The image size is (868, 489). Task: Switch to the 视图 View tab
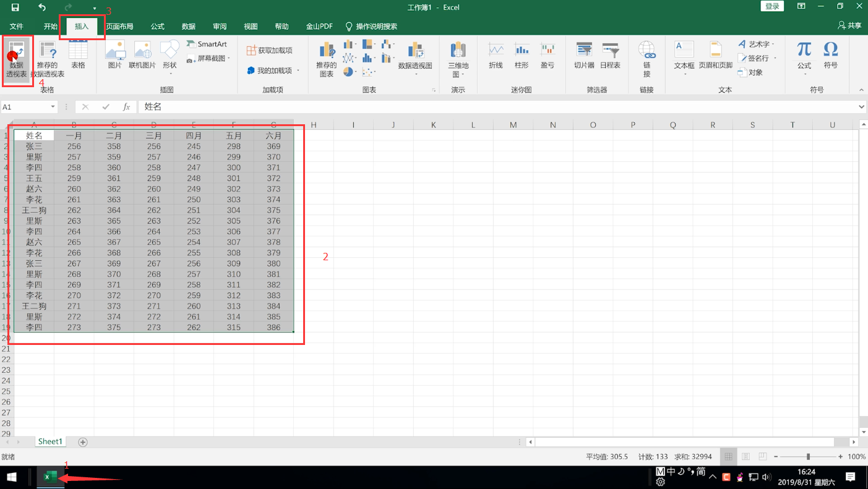[x=251, y=26]
